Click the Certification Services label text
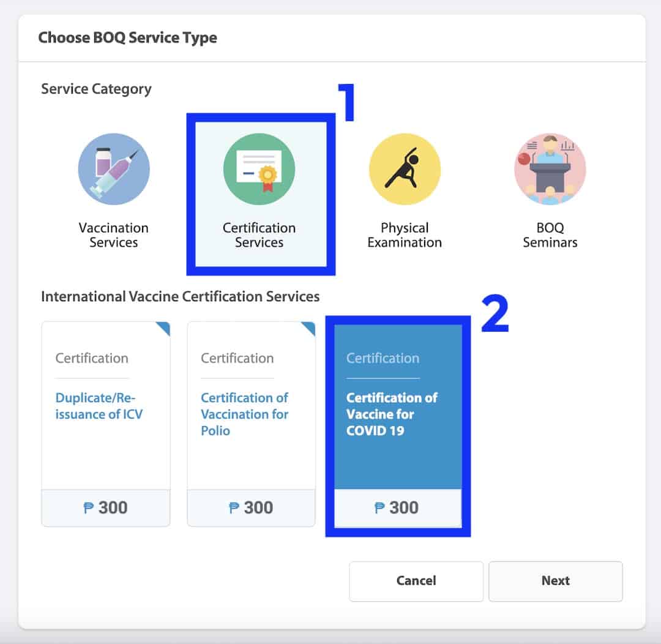 tap(259, 235)
